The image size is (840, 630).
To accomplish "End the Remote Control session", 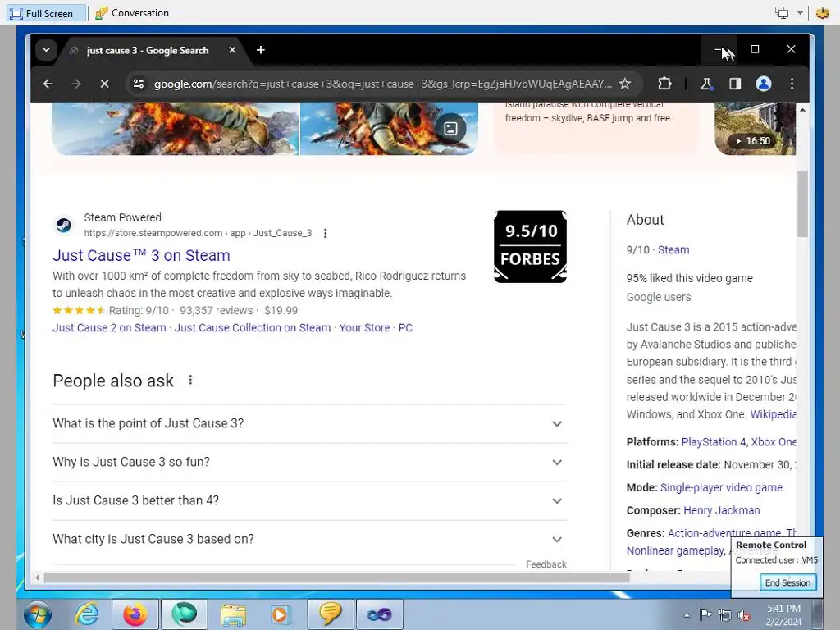I will pos(787,582).
